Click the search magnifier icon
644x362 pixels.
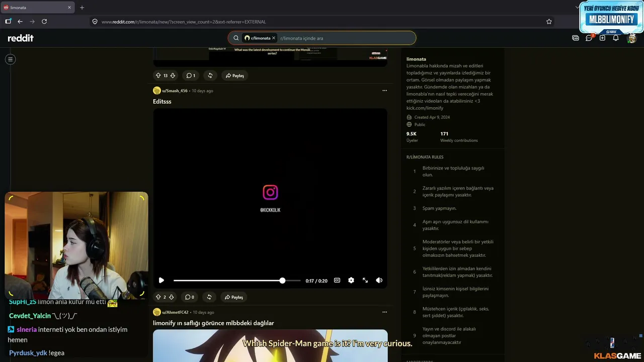(x=236, y=38)
